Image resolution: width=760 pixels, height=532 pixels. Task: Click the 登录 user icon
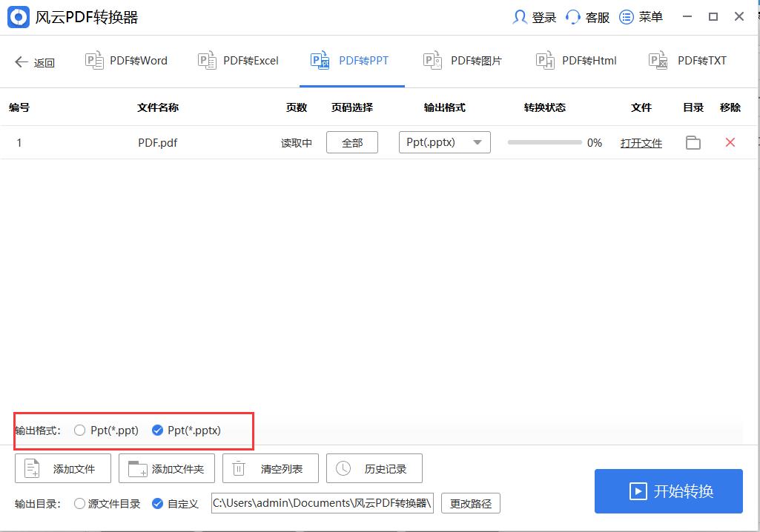[x=521, y=16]
